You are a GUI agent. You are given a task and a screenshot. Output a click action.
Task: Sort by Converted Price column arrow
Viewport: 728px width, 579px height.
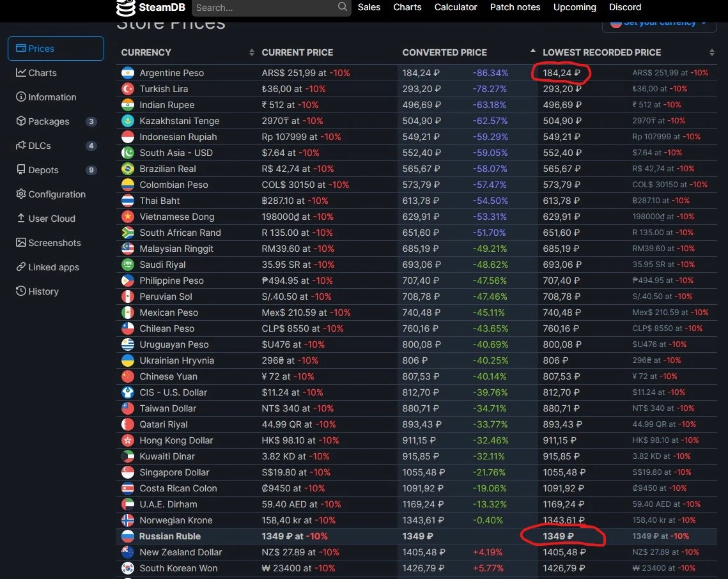click(x=532, y=50)
